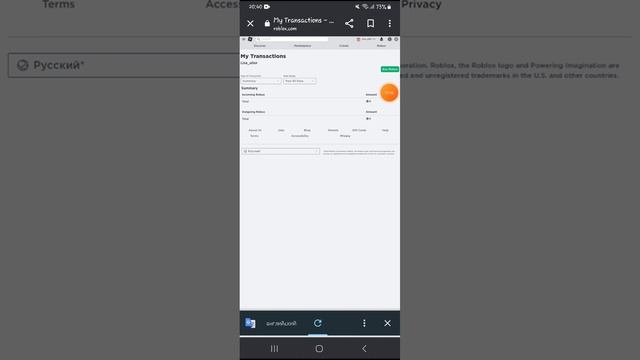Open the Roblox hamburger menu
This screenshot has width=640, height=360.
(244, 39)
